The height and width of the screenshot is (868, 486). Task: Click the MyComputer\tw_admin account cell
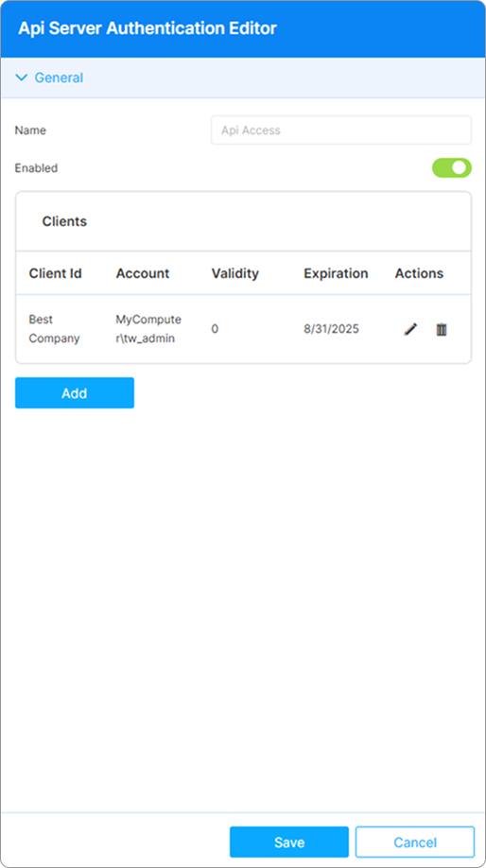coord(148,329)
